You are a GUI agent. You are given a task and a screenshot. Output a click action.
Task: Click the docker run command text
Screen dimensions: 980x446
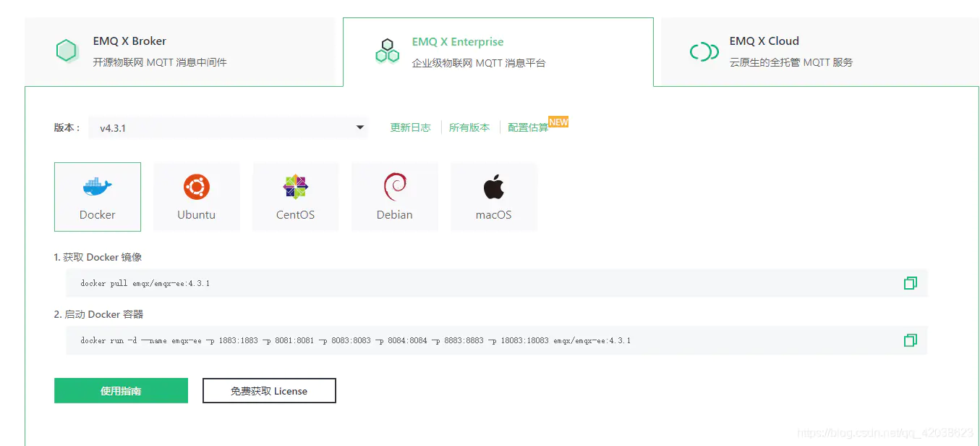pyautogui.click(x=355, y=340)
